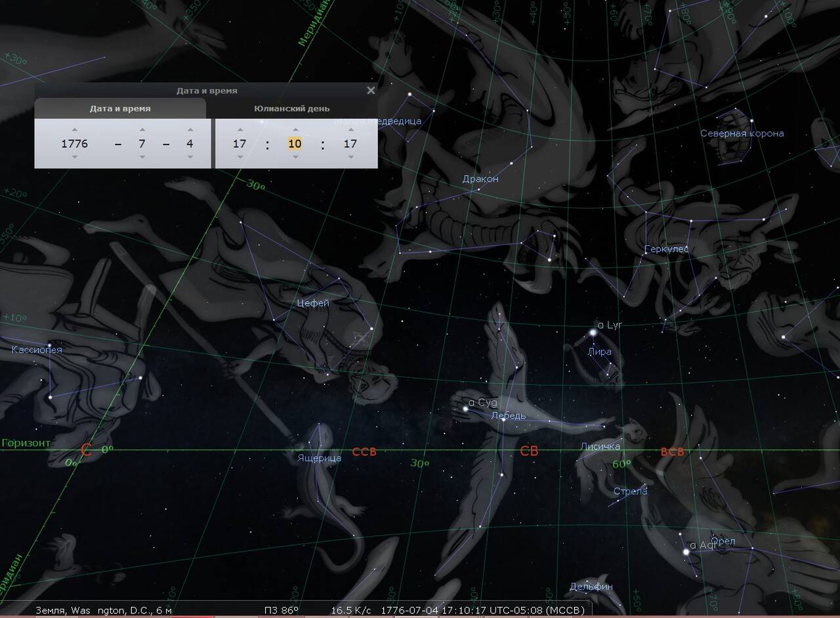Click the Малая Медведица constellation label

coord(377,121)
